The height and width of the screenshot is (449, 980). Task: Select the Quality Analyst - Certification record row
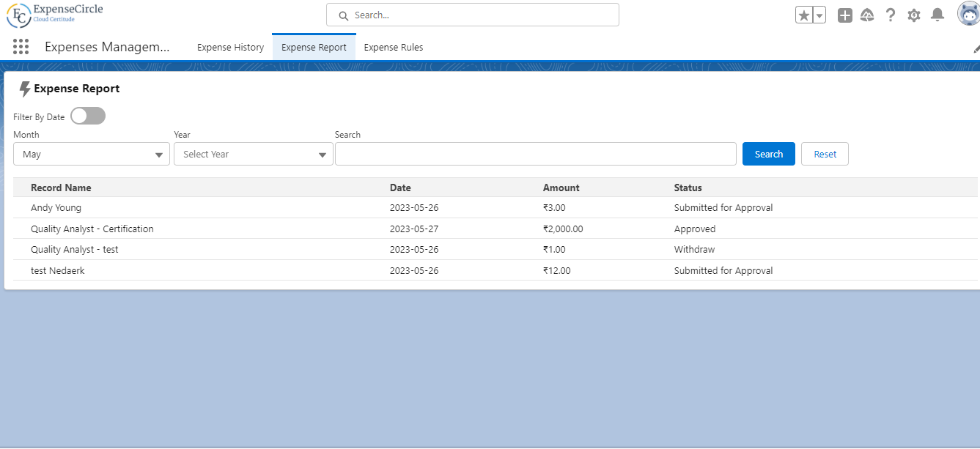tap(92, 229)
